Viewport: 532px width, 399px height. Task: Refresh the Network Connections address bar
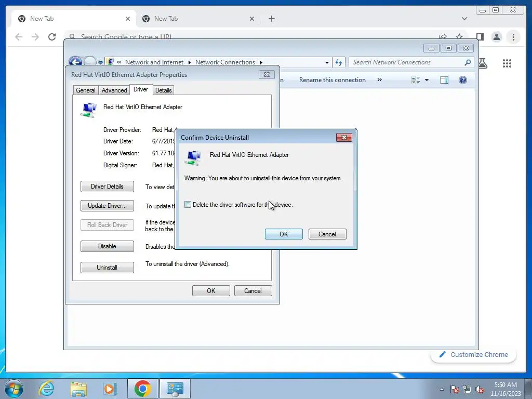[339, 62]
